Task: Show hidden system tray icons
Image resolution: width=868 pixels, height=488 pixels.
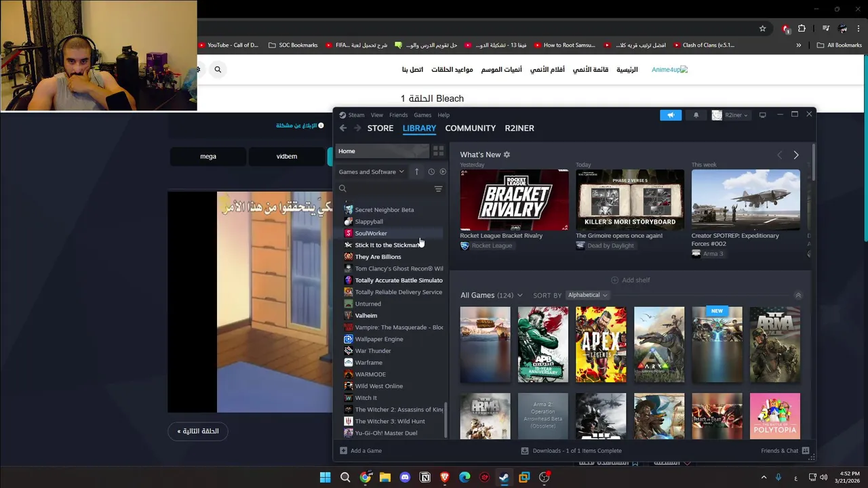Action: pyautogui.click(x=764, y=477)
